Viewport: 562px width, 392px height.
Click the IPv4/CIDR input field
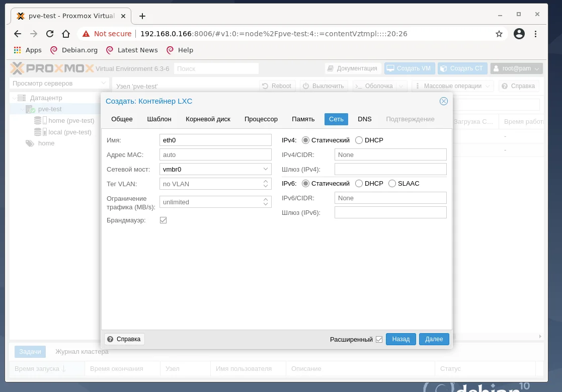click(390, 154)
